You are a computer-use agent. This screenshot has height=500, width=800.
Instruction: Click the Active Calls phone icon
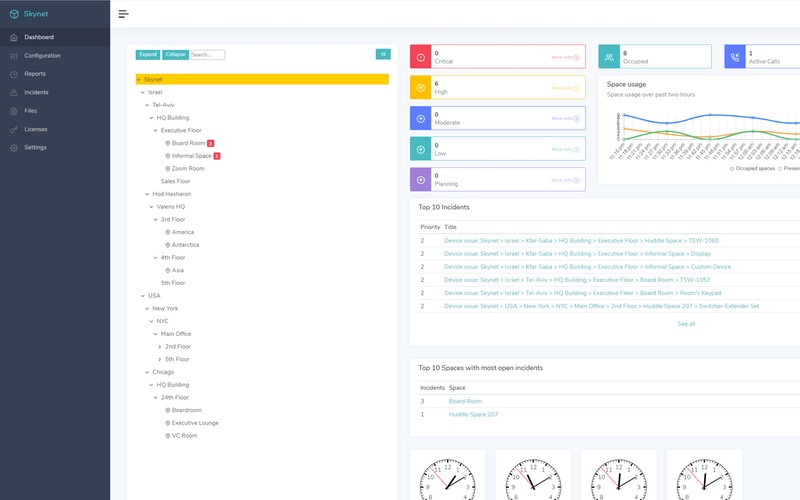735,57
